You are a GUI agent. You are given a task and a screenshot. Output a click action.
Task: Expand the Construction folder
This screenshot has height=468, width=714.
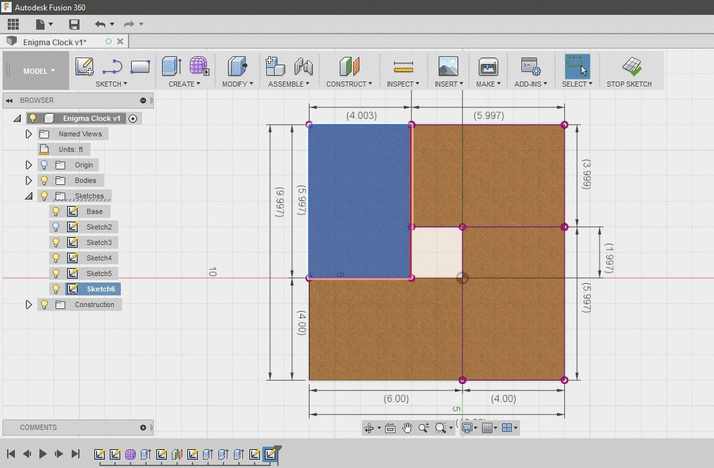pyautogui.click(x=28, y=304)
